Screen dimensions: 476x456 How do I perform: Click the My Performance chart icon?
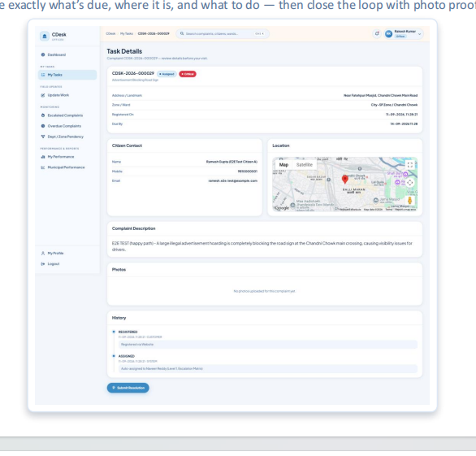click(x=43, y=157)
